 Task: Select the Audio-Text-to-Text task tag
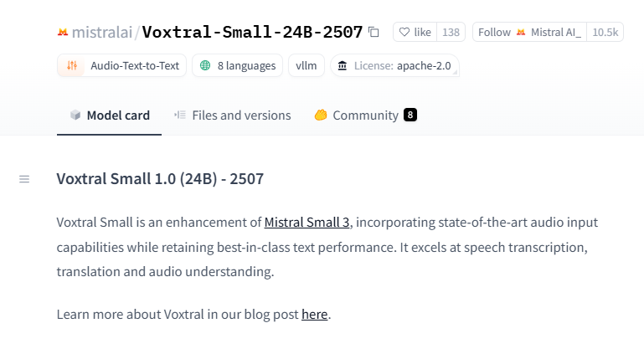(x=122, y=65)
